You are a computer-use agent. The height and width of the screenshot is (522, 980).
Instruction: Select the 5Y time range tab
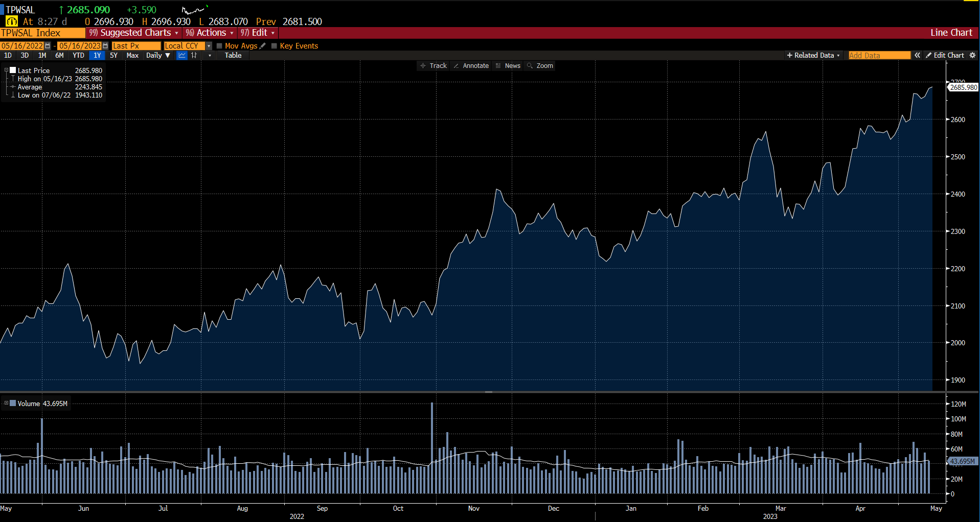click(113, 55)
